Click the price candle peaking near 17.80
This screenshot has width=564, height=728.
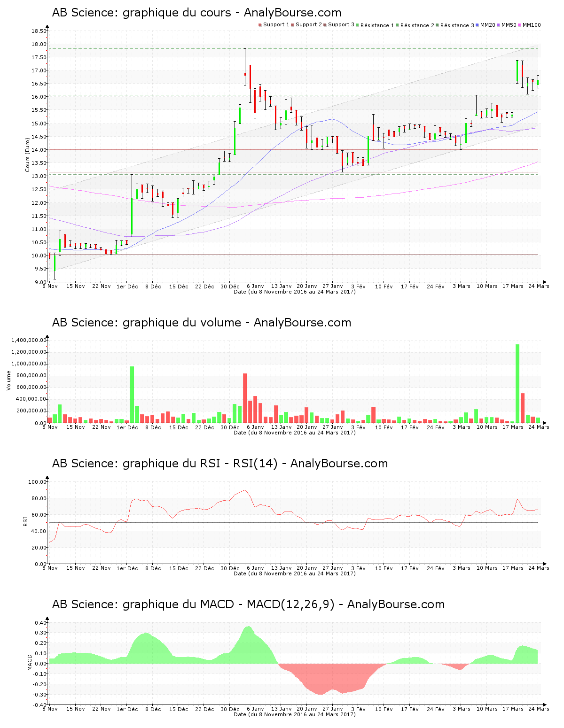coord(245,68)
